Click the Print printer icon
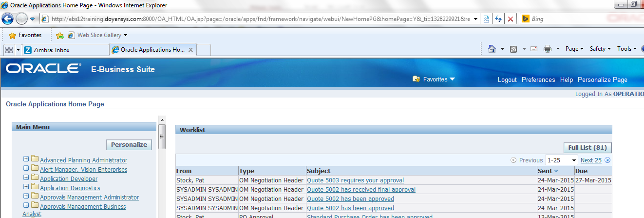 (548, 49)
